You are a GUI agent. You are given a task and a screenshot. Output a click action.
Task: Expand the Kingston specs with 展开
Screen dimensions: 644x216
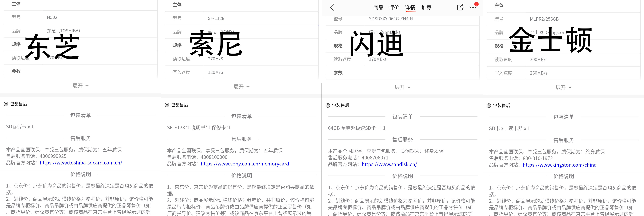pyautogui.click(x=563, y=87)
